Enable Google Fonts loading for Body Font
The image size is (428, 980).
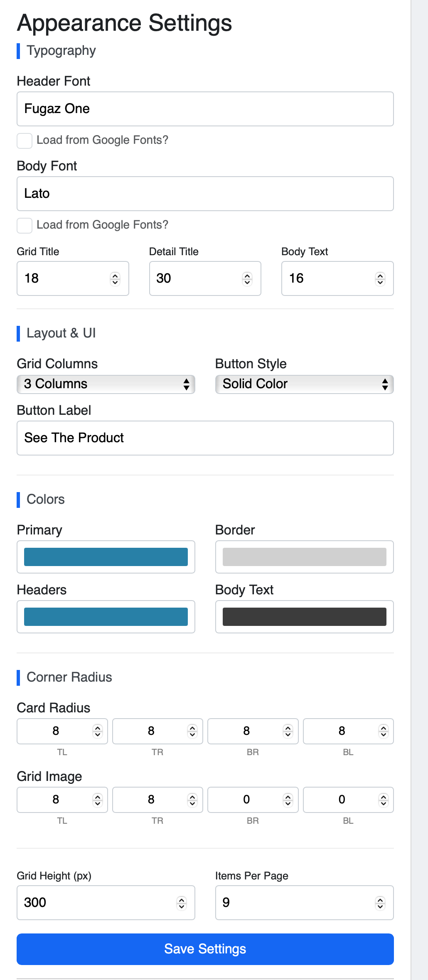coord(25,226)
